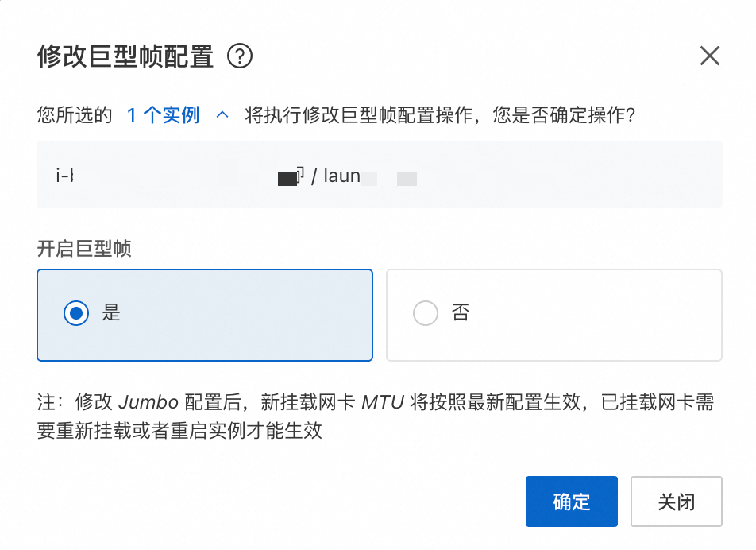The image size is (756, 550).
Task: Copy the instance ID using the copy icon
Action: 299,174
